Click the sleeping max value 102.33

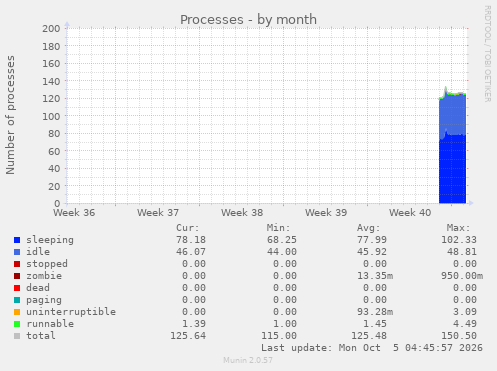pyautogui.click(x=459, y=240)
